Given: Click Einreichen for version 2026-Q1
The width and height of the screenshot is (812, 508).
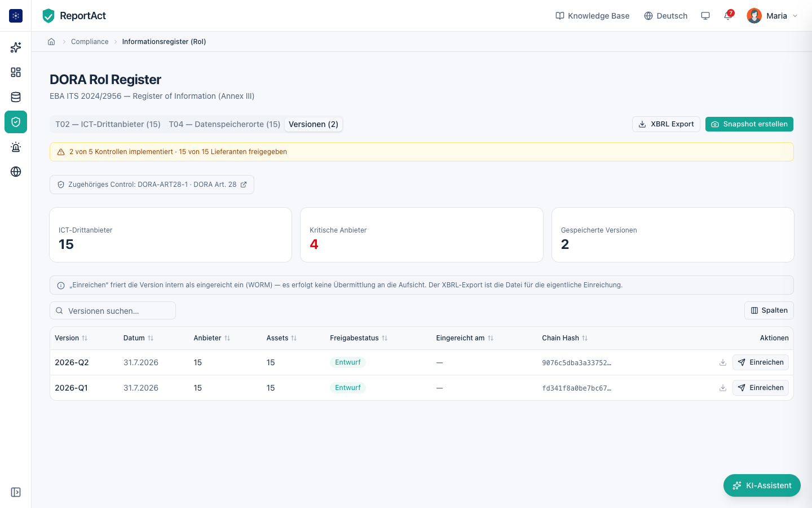Looking at the screenshot, I should click(761, 388).
